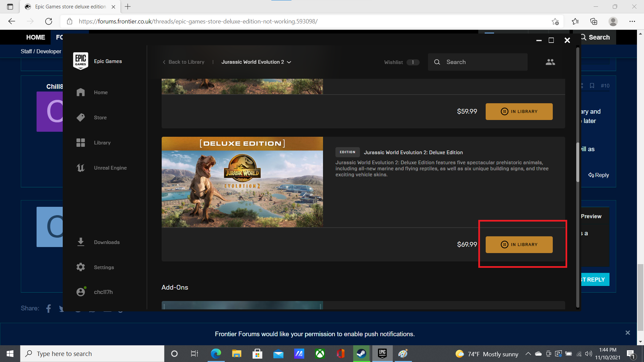Dismiss the push notification banner
Screen dimensions: 644x362
[628, 333]
